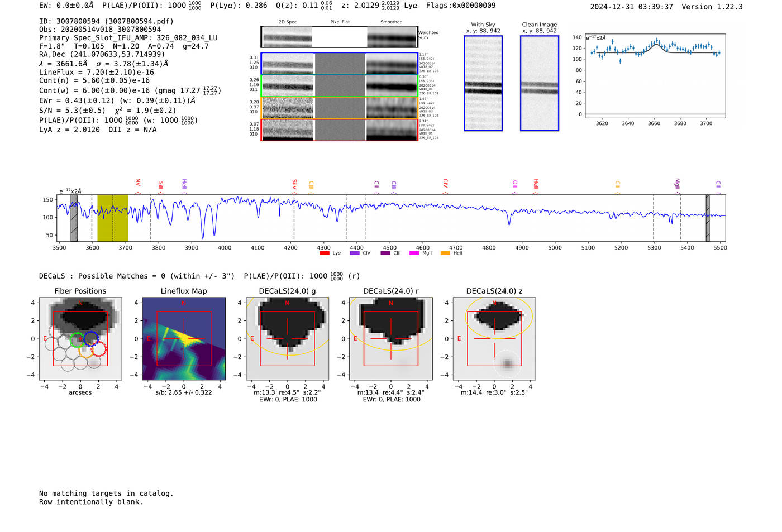
Task: Click the Weighted Sum 2D spectrum strip
Action: [339, 37]
